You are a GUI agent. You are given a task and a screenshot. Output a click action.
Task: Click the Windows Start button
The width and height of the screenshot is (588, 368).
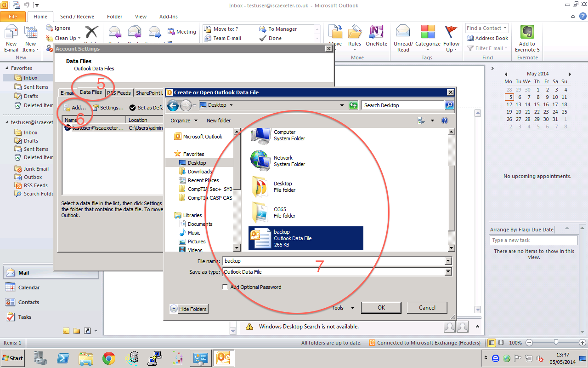click(x=13, y=358)
